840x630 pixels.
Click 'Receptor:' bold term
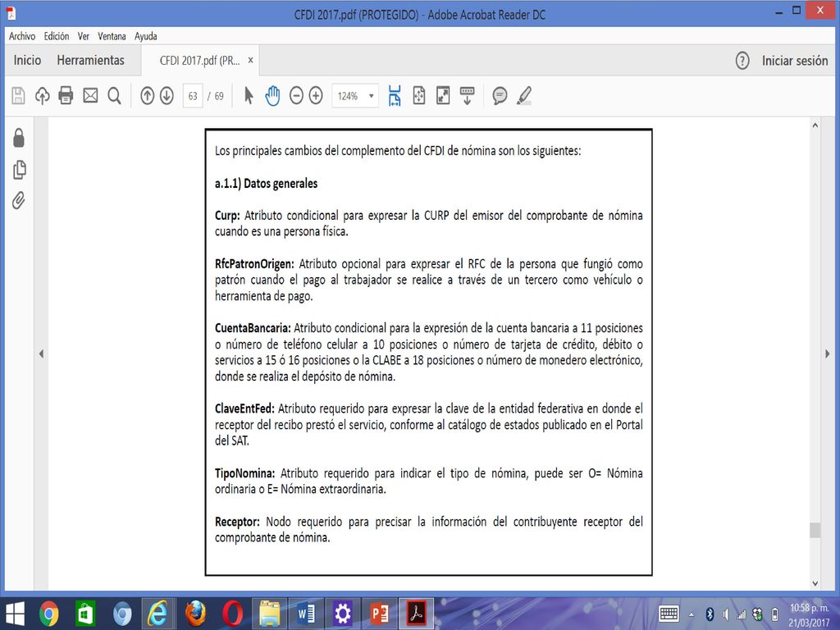[237, 522]
